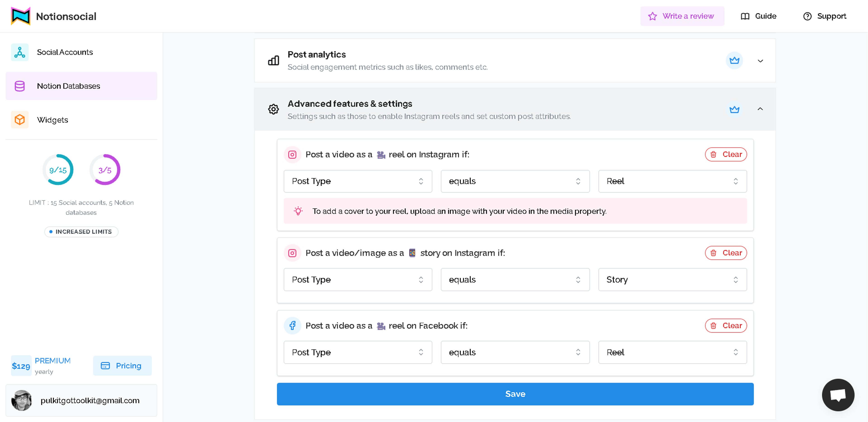Click the Advanced features gear icon

coord(273,109)
